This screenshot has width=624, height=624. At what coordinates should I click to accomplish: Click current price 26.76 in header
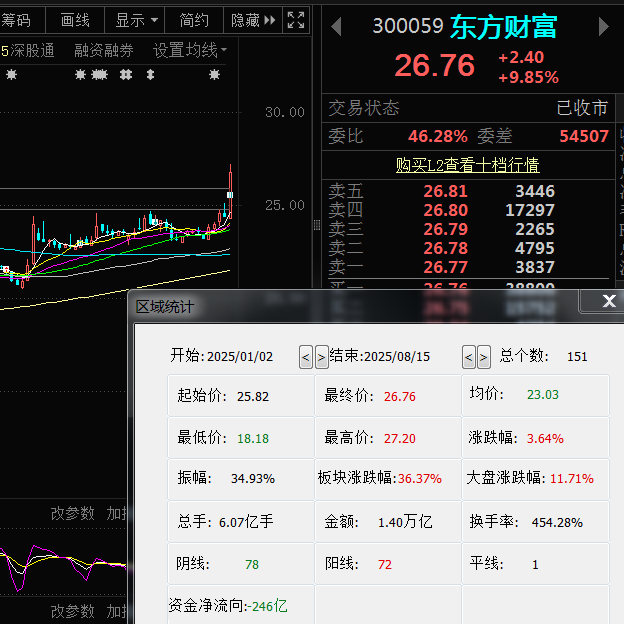pos(435,65)
